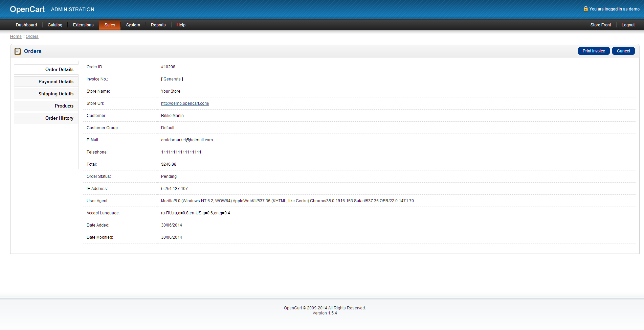
Task: Open the Catalog menu
Action: click(x=55, y=25)
